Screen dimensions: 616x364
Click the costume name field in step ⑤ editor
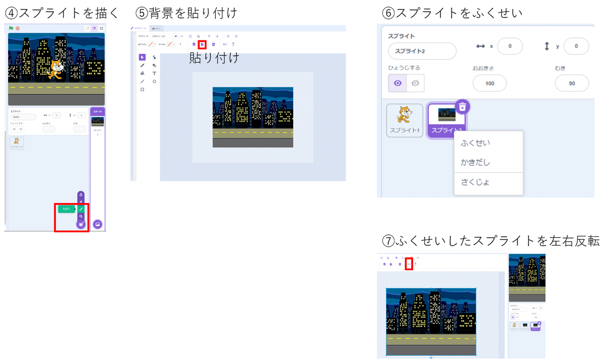pos(161,36)
